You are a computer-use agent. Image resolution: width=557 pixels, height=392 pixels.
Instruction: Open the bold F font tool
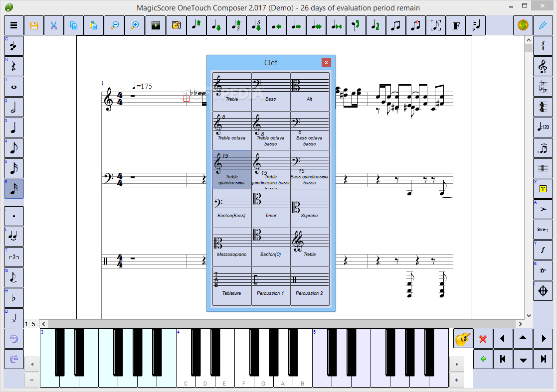click(456, 25)
